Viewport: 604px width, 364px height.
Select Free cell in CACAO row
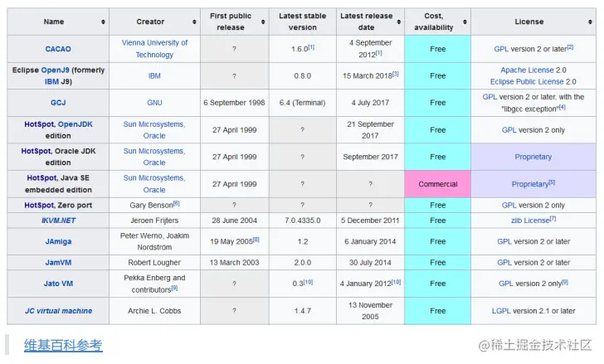(437, 49)
